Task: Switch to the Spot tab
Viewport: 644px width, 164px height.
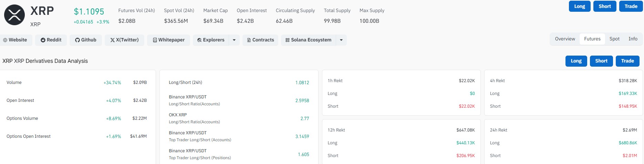Action: (x=614, y=39)
